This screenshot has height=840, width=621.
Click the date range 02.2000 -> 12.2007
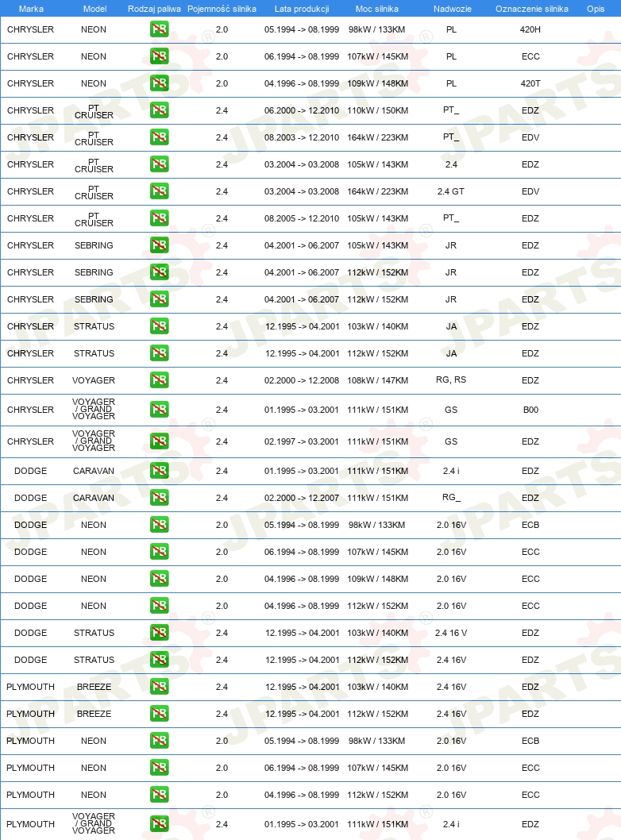302,498
